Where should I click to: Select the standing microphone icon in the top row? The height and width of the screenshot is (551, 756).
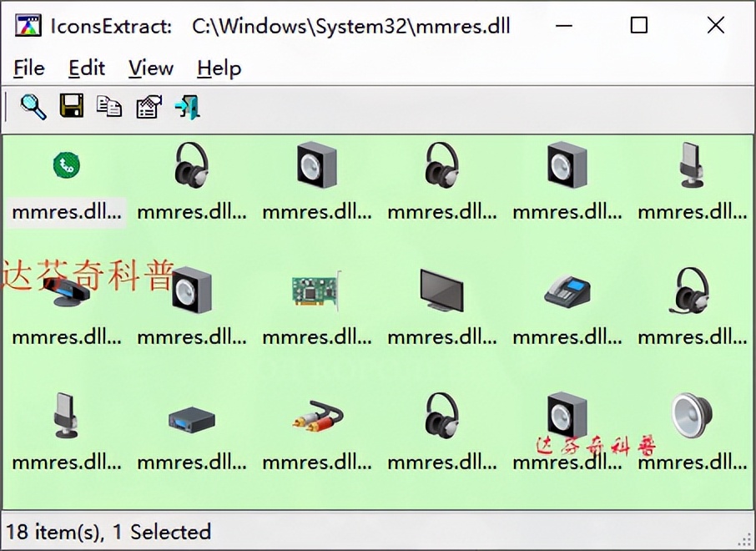point(692,164)
